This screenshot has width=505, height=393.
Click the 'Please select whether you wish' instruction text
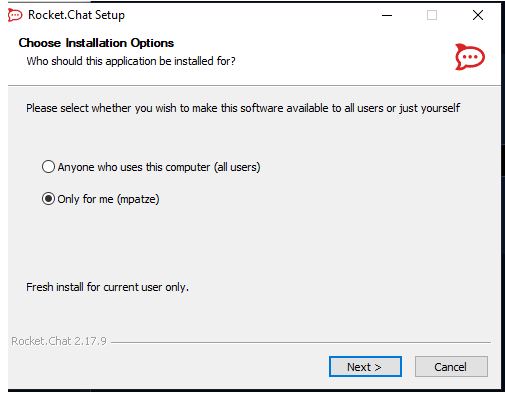point(243,108)
